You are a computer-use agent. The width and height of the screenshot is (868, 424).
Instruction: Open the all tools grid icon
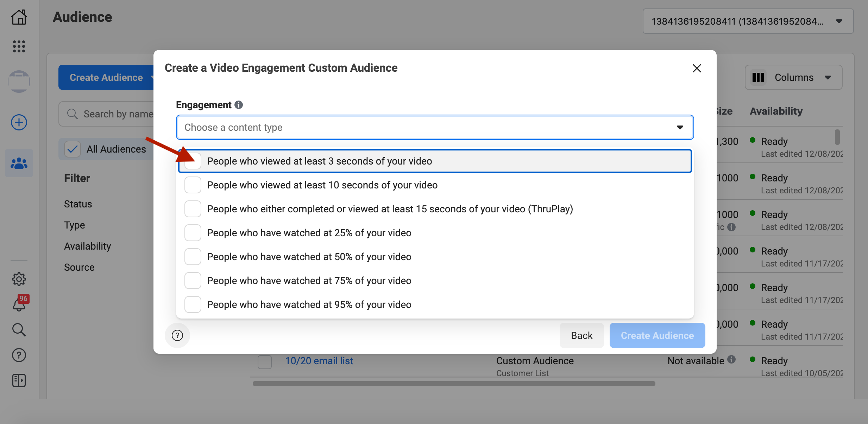(x=19, y=46)
